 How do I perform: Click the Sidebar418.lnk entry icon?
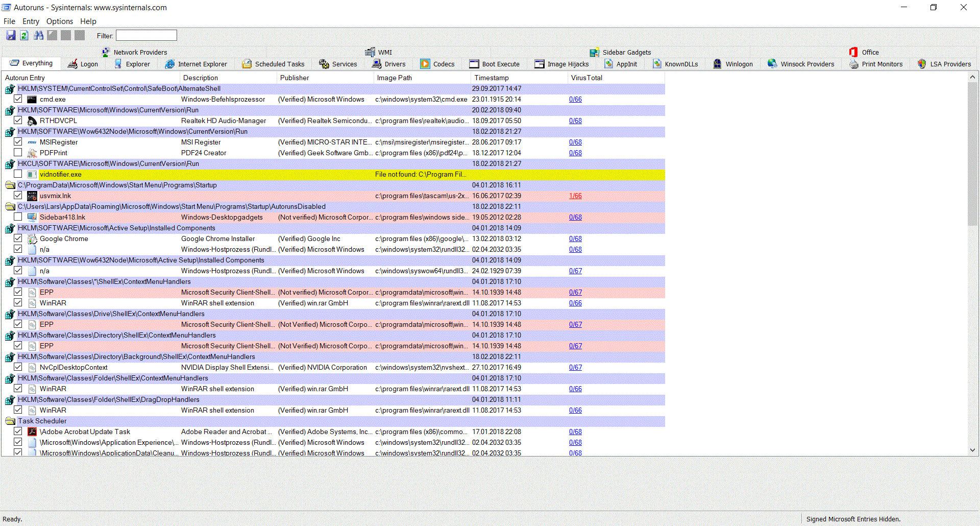pos(32,217)
